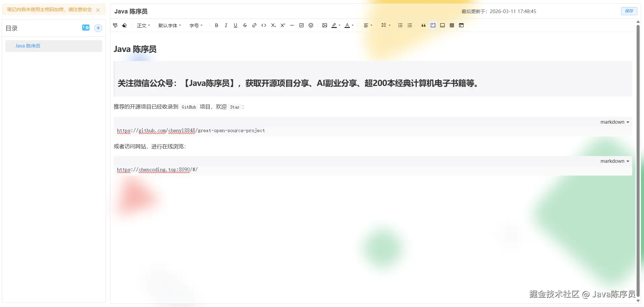Toggle blockquote formatting
The height and width of the screenshot is (307, 644).
(423, 25)
